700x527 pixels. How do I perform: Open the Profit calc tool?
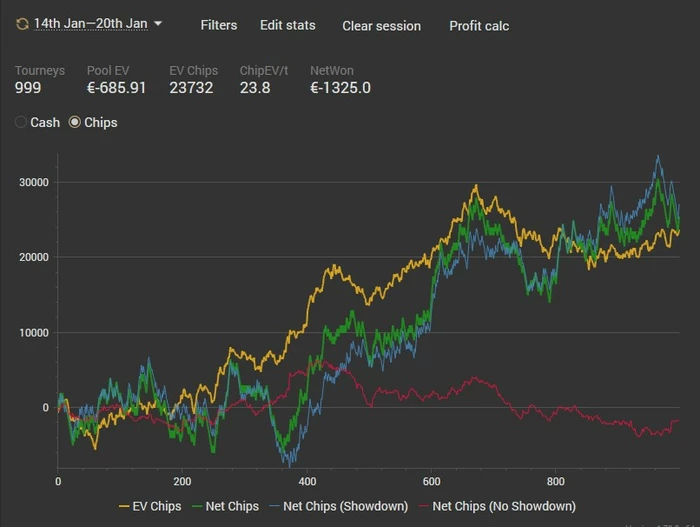(479, 25)
